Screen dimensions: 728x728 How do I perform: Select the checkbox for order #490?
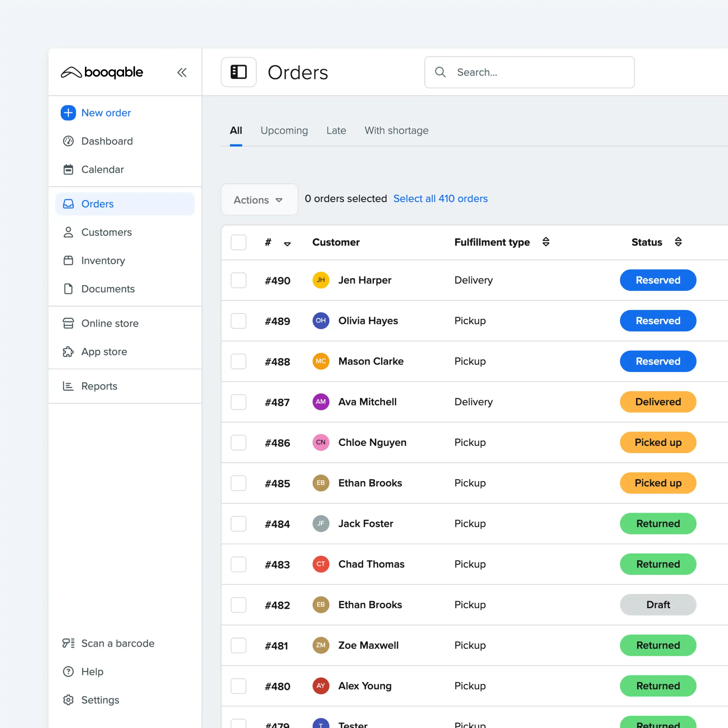click(238, 280)
